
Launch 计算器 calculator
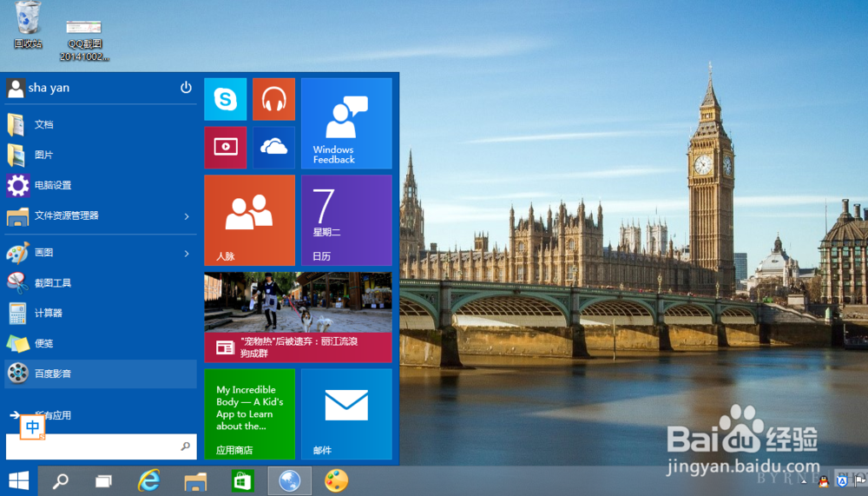coord(101,313)
